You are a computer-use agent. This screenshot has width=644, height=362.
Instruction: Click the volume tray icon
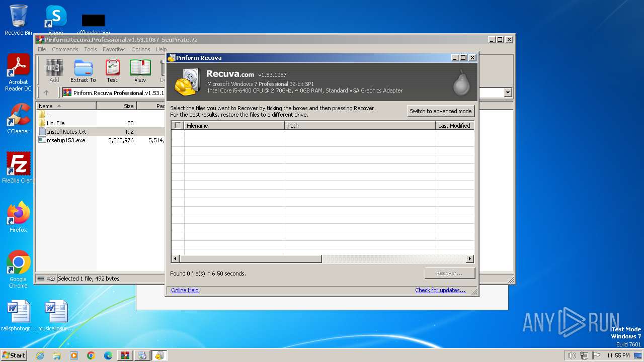pos(572,355)
